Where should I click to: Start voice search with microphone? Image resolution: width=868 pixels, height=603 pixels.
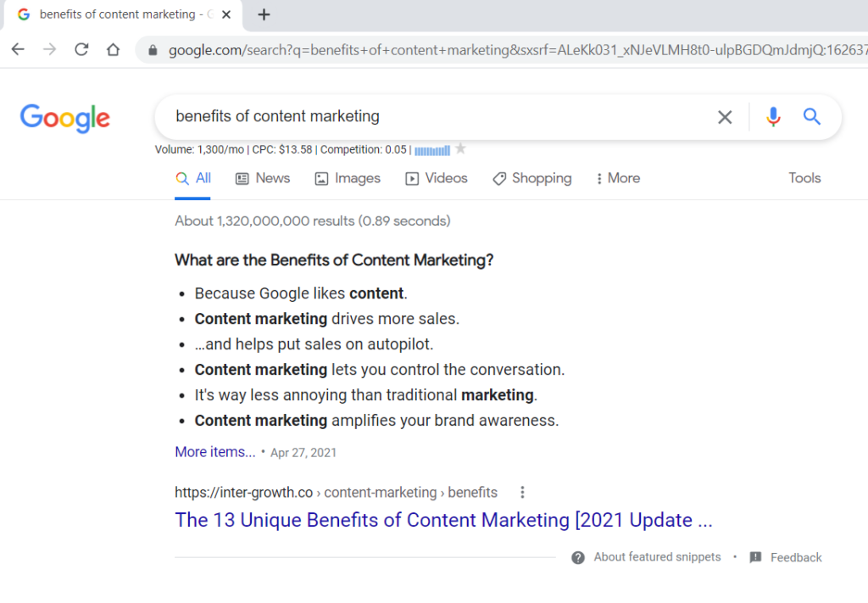point(773,117)
